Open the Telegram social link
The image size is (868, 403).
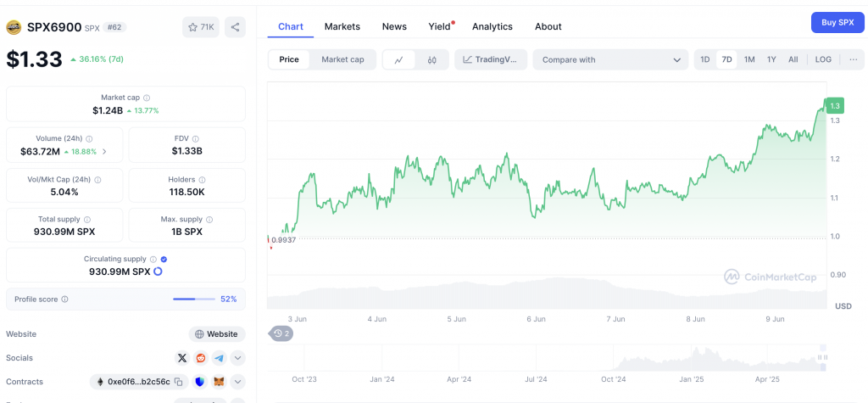point(220,358)
